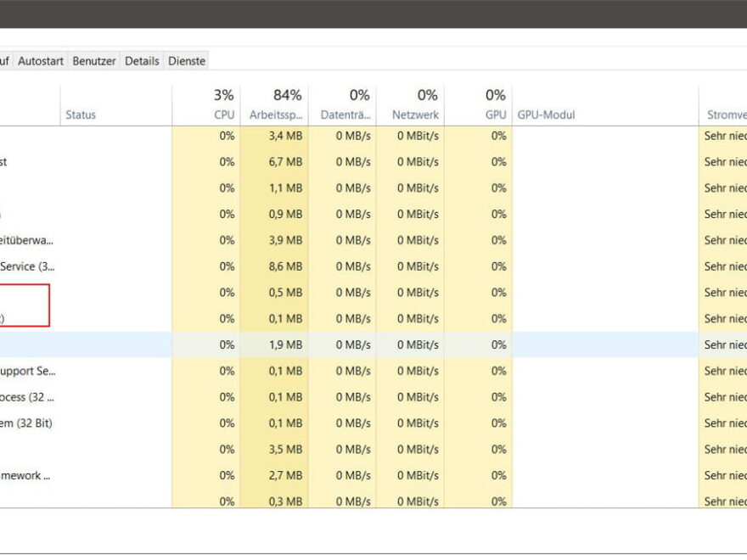
Task: Click the Datenträ... column header
Action: pos(342,106)
